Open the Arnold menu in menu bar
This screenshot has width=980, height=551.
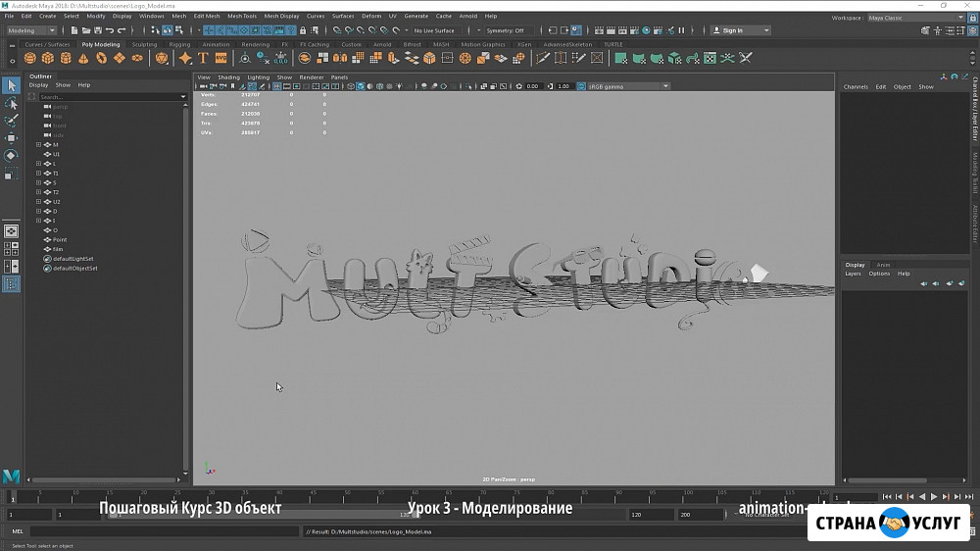468,16
